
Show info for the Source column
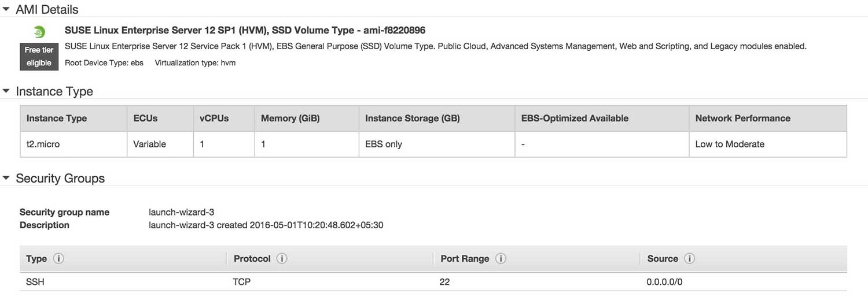click(689, 258)
